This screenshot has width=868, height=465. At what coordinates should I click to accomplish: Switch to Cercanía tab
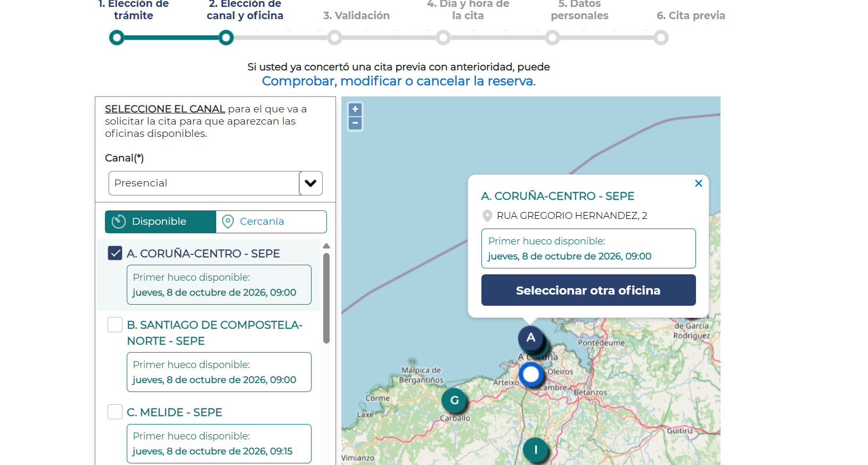[271, 222]
